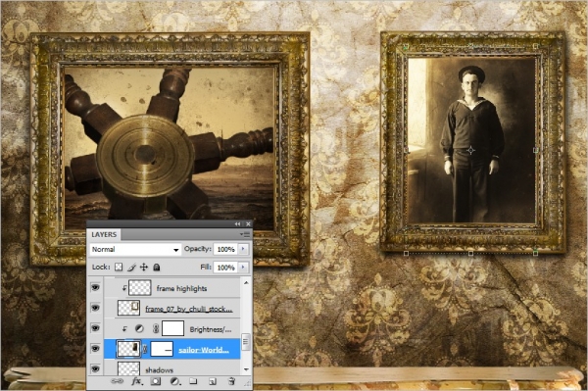588x391 pixels.
Task: Select the sailor World layer name
Action: 204,350
